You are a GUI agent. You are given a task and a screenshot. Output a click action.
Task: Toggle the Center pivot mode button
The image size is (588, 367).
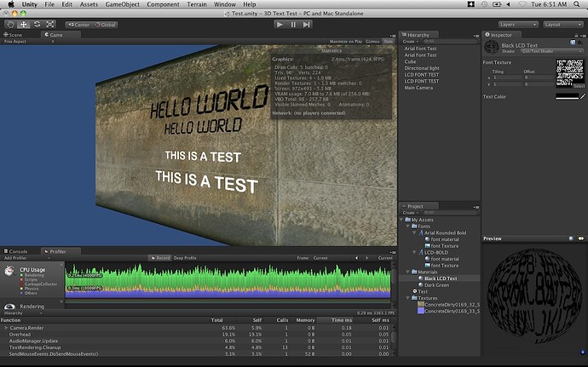79,25
